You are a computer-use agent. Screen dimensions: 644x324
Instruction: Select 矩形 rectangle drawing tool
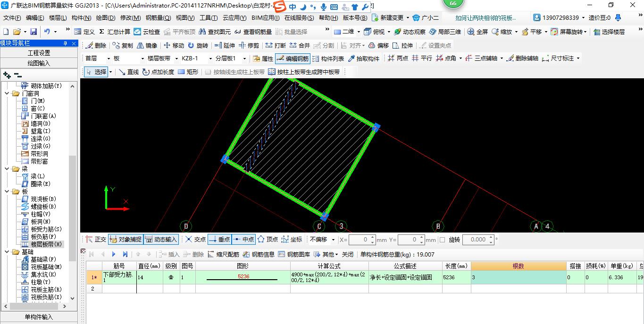(x=188, y=72)
